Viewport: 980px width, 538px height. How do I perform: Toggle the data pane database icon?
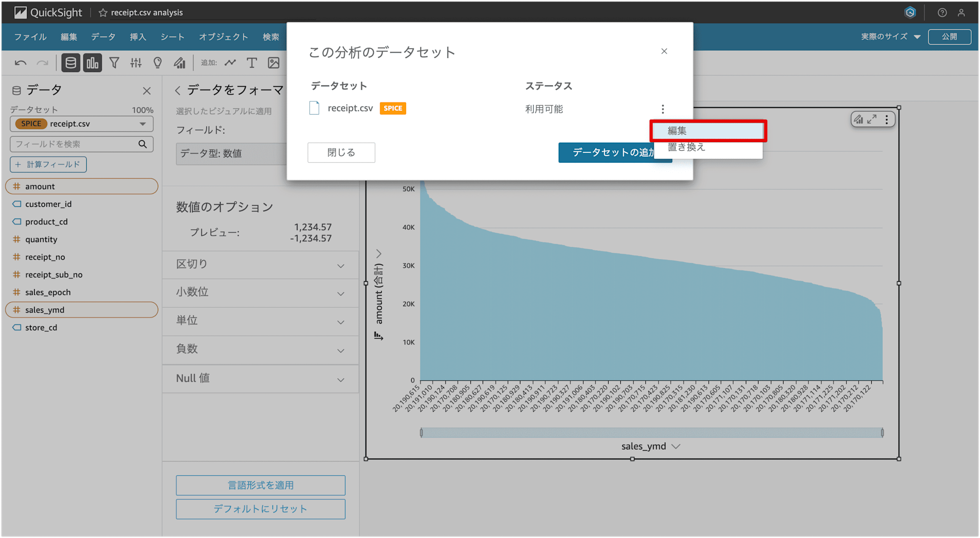click(71, 63)
